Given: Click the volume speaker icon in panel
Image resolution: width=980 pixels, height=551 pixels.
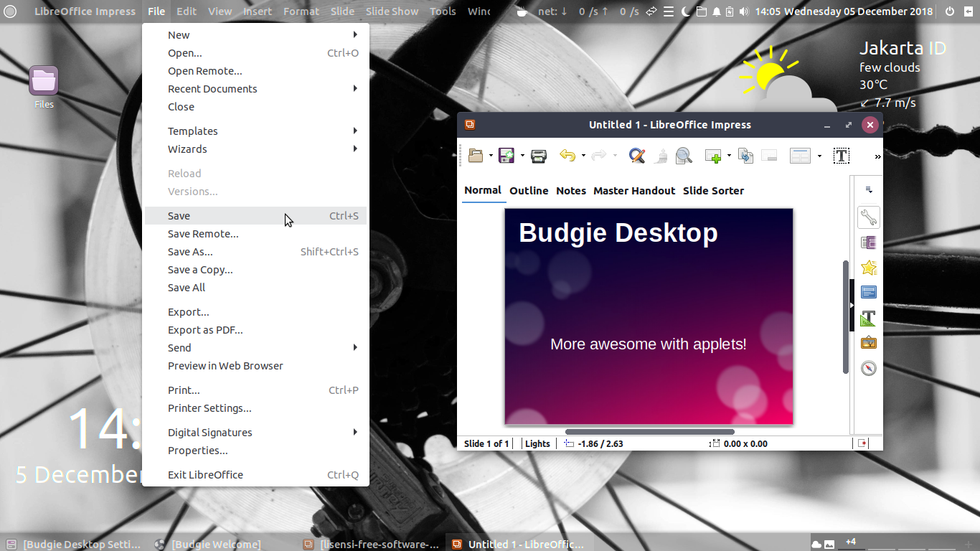Looking at the screenshot, I should pyautogui.click(x=744, y=11).
